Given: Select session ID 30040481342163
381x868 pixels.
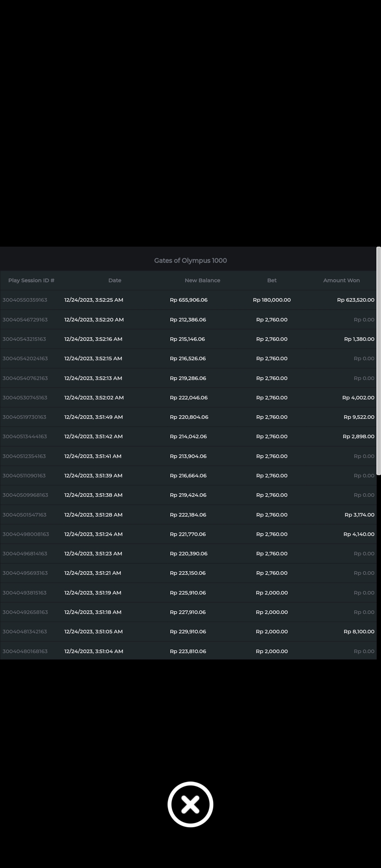Looking at the screenshot, I should point(25,632).
